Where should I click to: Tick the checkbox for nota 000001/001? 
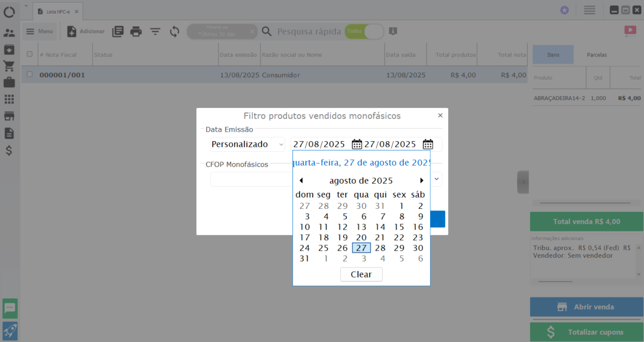pos(30,74)
